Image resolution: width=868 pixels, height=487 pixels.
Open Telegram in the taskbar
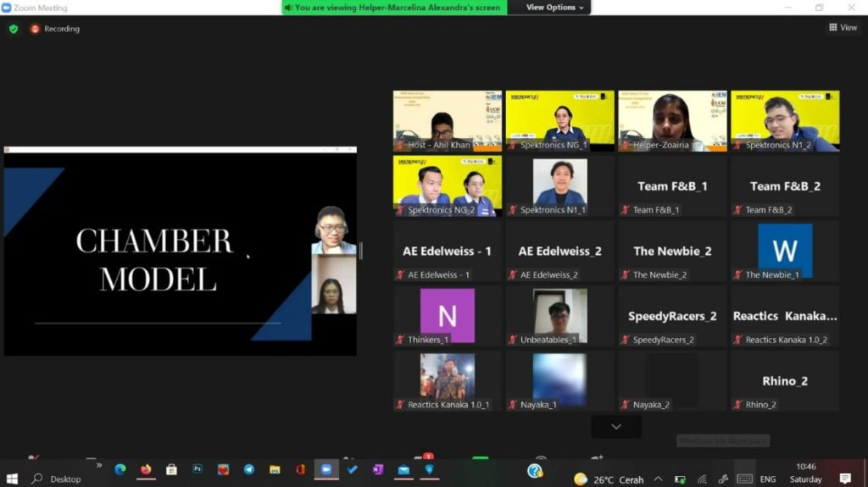(249, 469)
